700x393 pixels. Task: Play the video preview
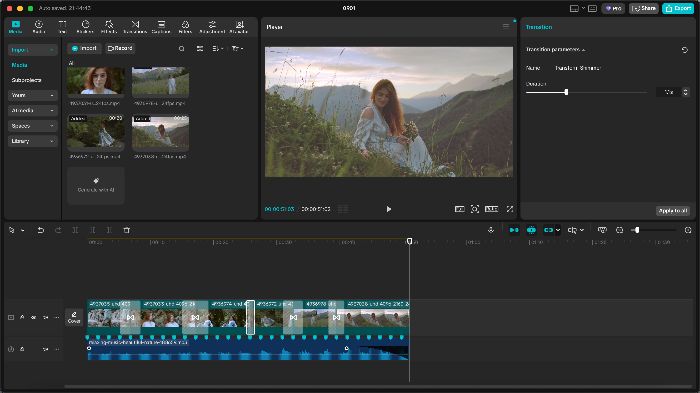388,209
